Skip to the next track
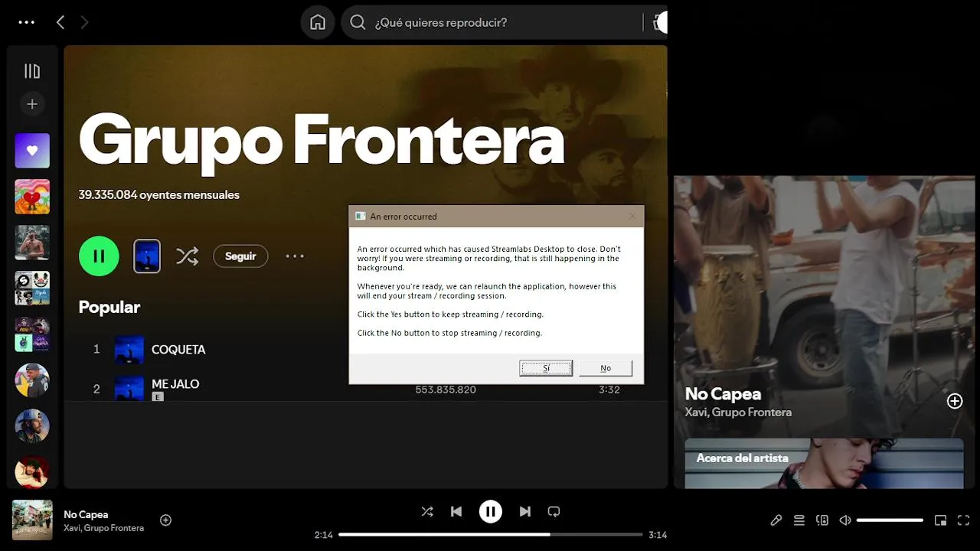Viewport: 980px width, 551px height. coord(525,511)
